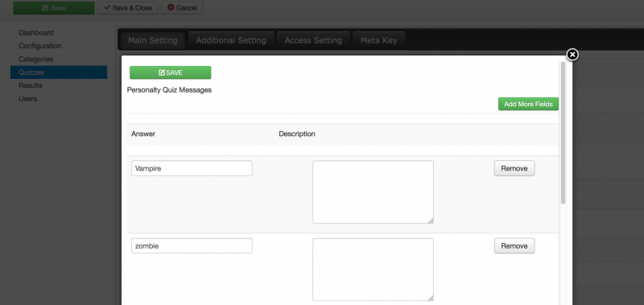Select the Meta Key tab

(x=378, y=40)
